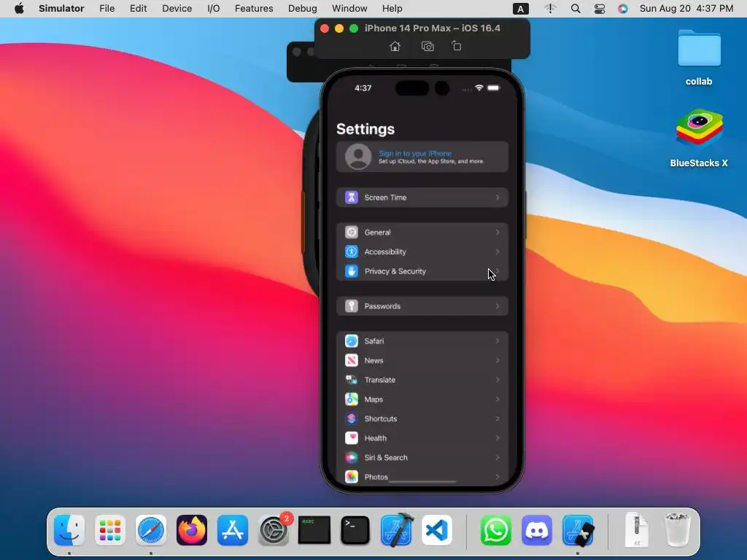The width and height of the screenshot is (747, 560).
Task: Click the input source A indicator
Action: [x=521, y=9]
